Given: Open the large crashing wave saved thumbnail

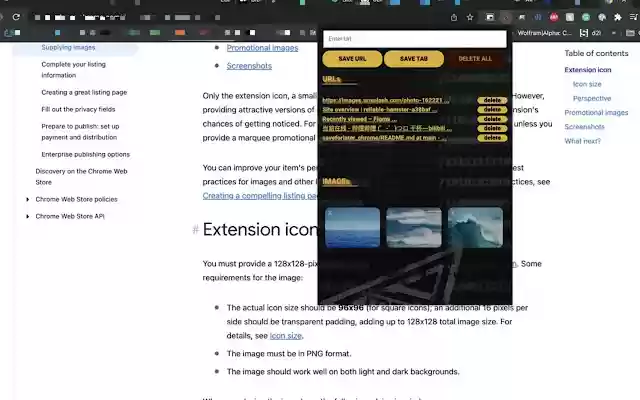Looking at the screenshot, I should [x=476, y=227].
